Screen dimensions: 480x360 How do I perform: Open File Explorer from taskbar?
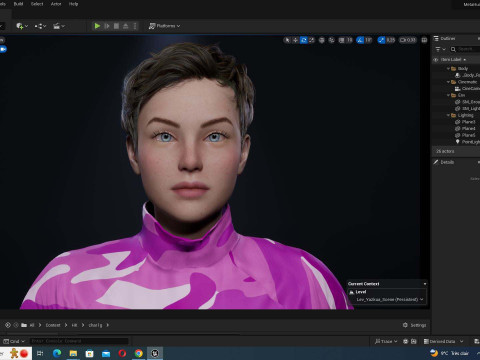click(73, 353)
